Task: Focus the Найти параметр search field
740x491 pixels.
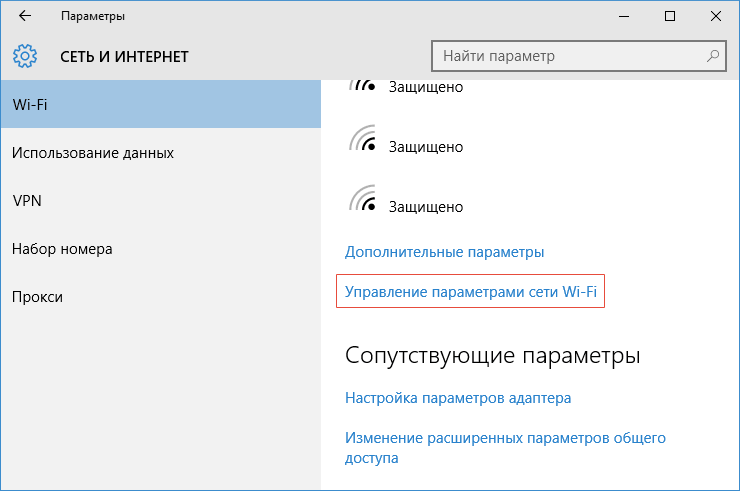Action: [x=579, y=56]
